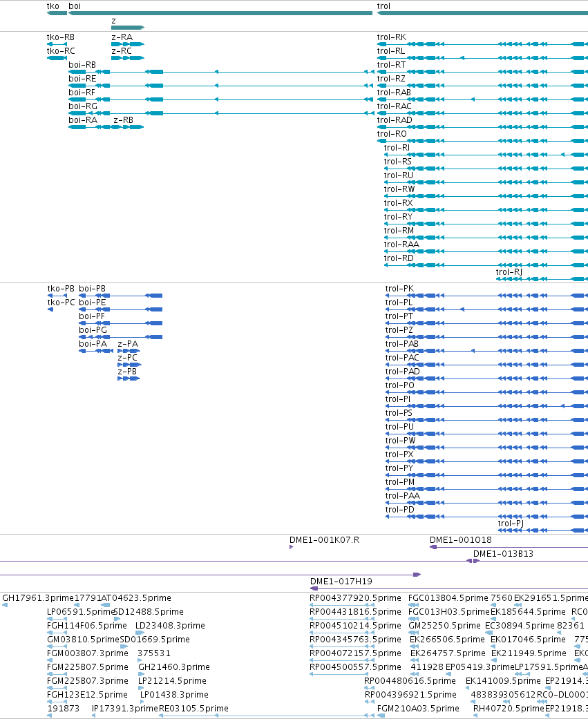Select the trol-RK transcript label
The width and height of the screenshot is (588, 719).
[392, 37]
